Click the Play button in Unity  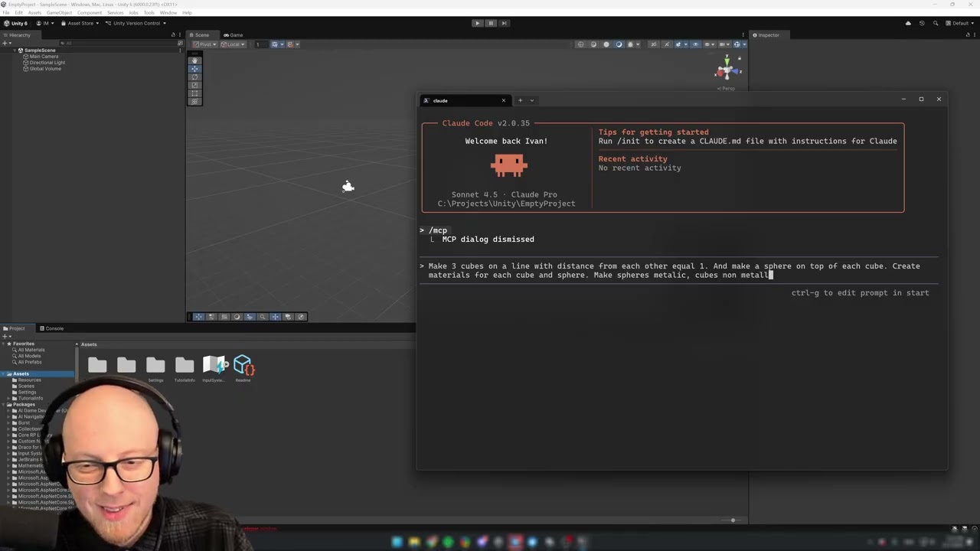477,23
